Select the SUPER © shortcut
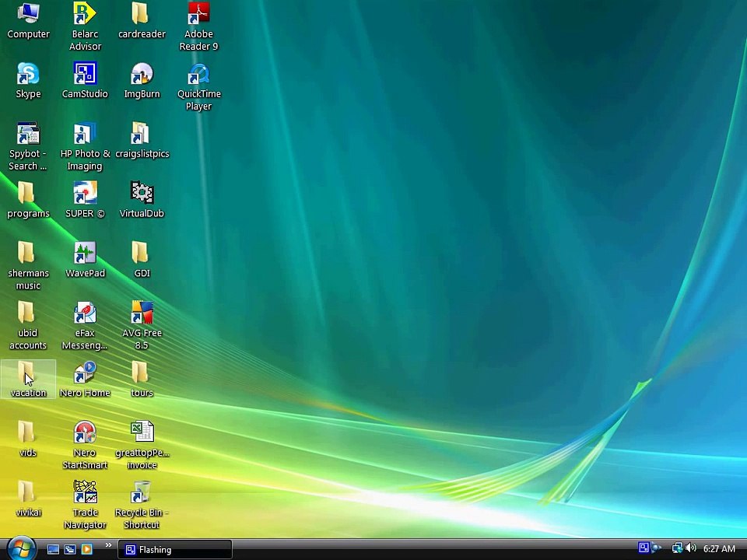 pyautogui.click(x=85, y=200)
